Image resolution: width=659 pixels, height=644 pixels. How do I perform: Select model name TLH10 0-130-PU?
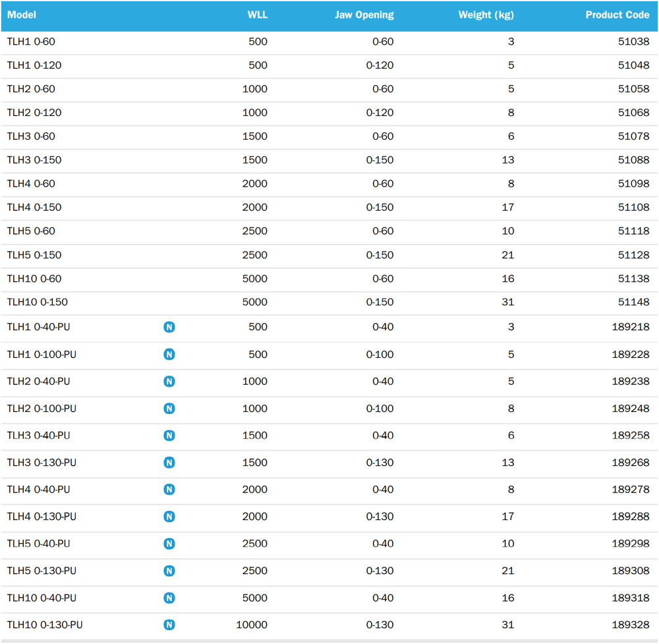pyautogui.click(x=45, y=625)
